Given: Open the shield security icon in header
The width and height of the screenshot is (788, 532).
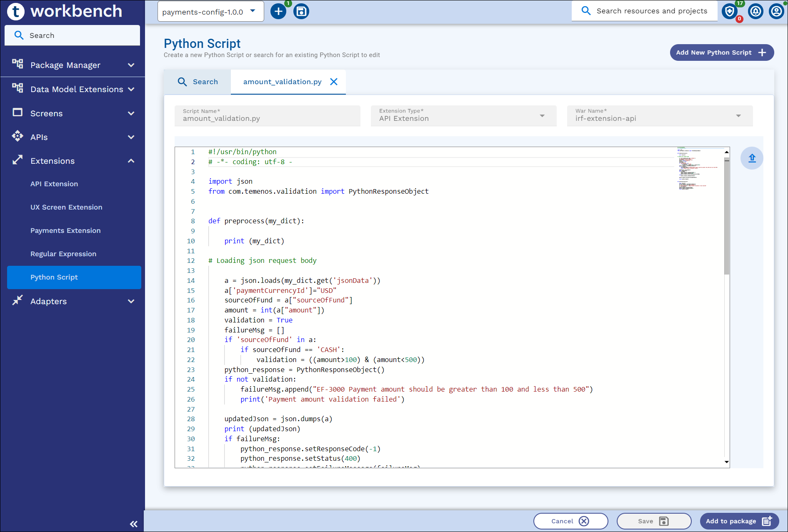Looking at the screenshot, I should coord(730,12).
